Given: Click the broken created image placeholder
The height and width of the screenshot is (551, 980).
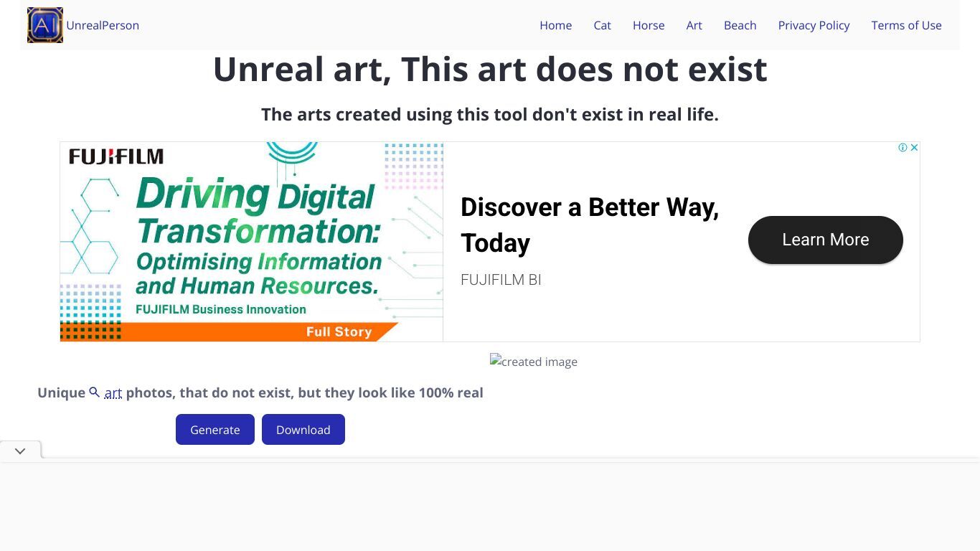Looking at the screenshot, I should 533,362.
